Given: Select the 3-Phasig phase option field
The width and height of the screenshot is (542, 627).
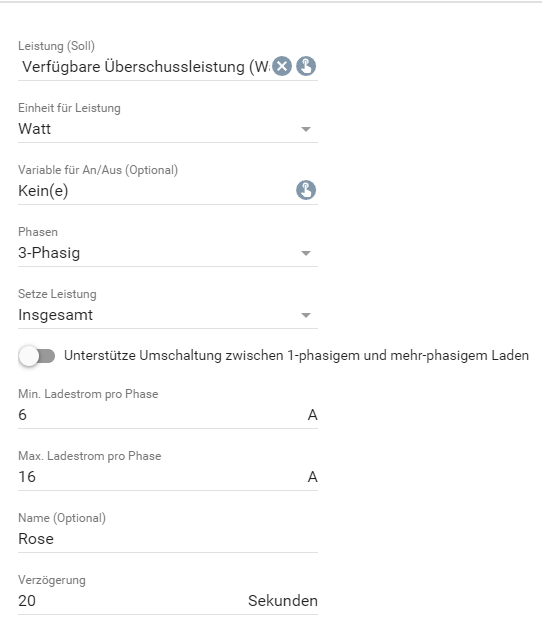Looking at the screenshot, I should pyautogui.click(x=168, y=253).
